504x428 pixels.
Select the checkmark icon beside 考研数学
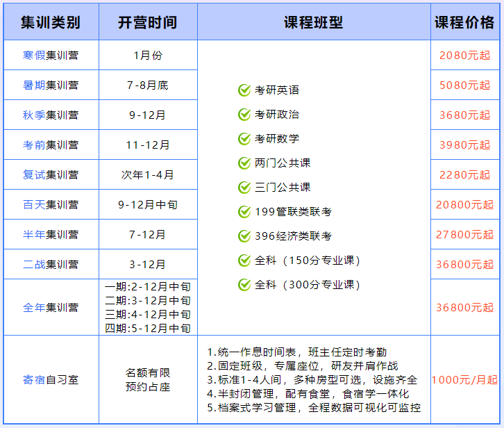tap(244, 139)
